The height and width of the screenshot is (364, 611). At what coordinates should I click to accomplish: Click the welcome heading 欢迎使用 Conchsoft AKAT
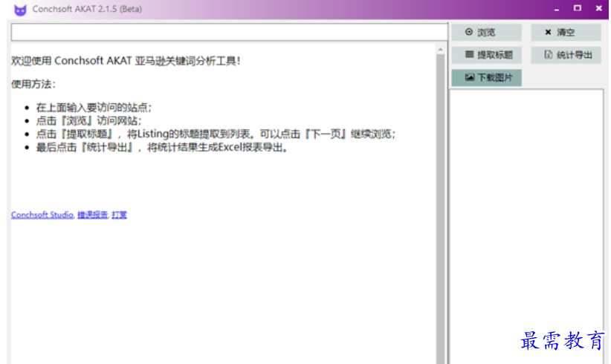[126, 61]
